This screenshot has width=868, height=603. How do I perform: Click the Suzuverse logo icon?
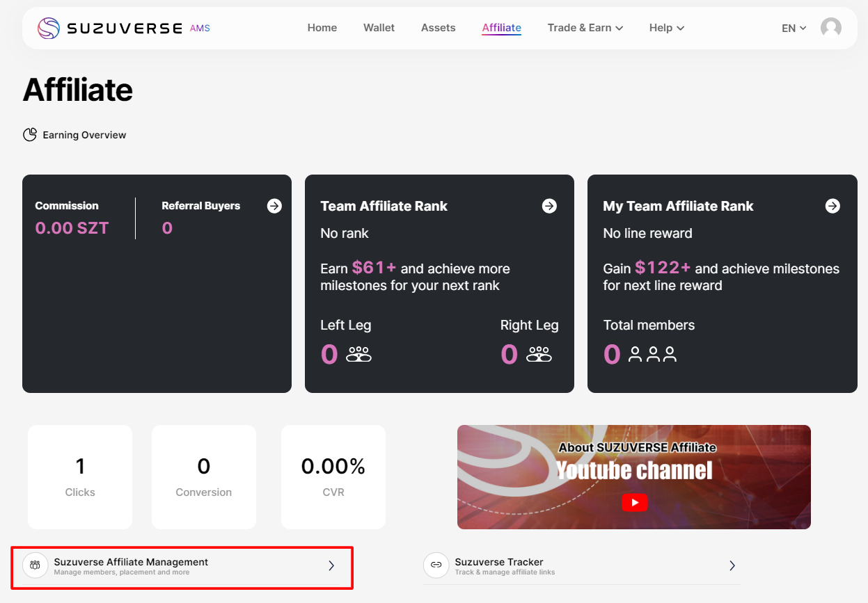click(49, 28)
